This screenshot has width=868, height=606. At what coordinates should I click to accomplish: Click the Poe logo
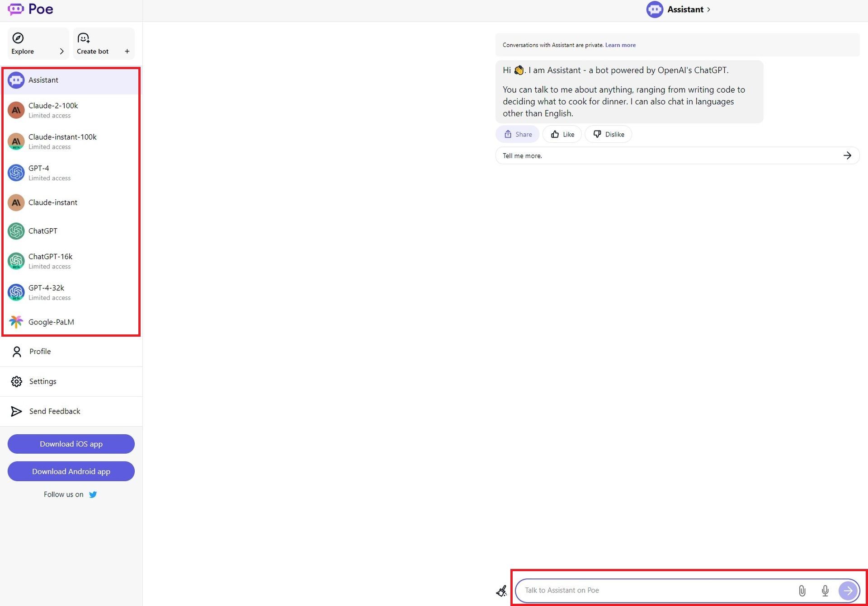click(31, 9)
